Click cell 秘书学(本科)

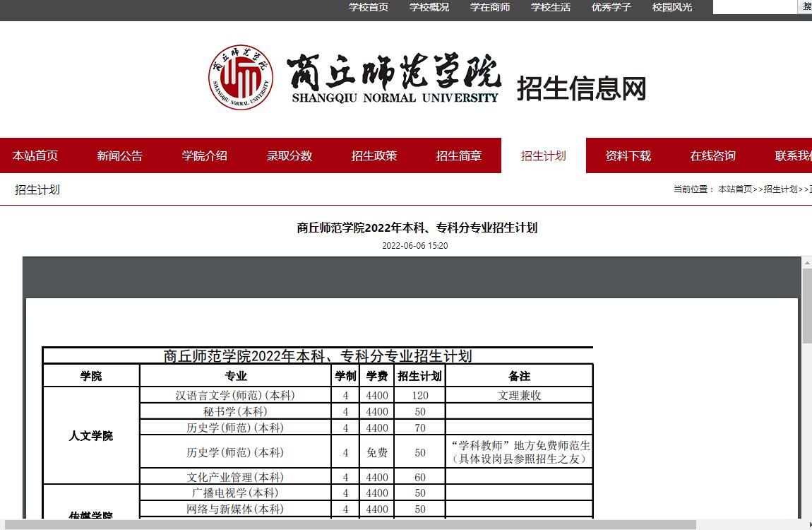[235, 411]
